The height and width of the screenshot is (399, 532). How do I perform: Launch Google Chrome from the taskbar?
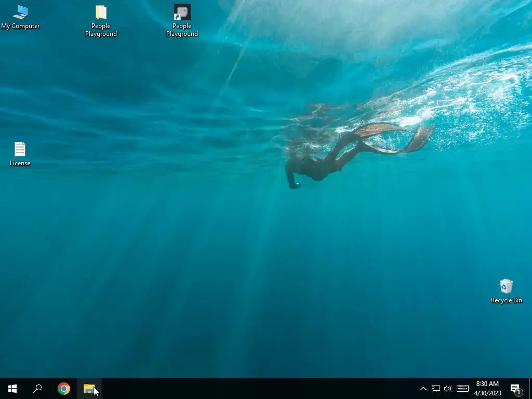pos(64,389)
